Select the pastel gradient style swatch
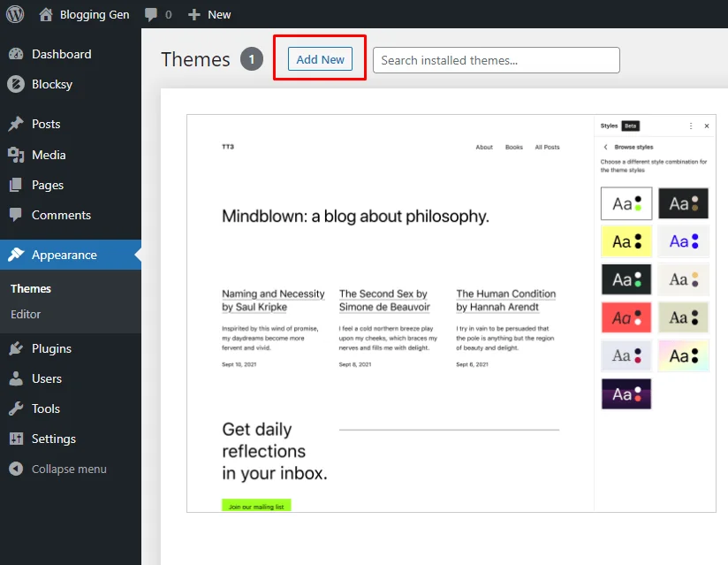The height and width of the screenshot is (565, 728). tap(684, 356)
